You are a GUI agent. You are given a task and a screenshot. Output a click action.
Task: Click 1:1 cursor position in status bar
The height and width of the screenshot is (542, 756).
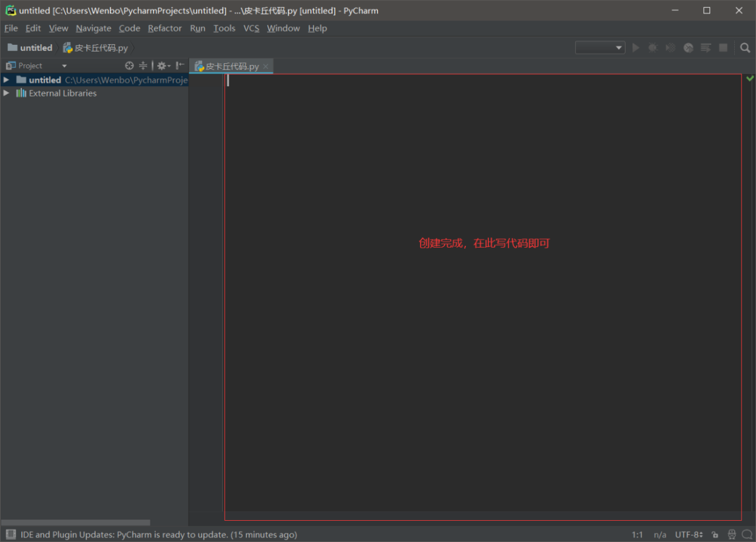637,535
